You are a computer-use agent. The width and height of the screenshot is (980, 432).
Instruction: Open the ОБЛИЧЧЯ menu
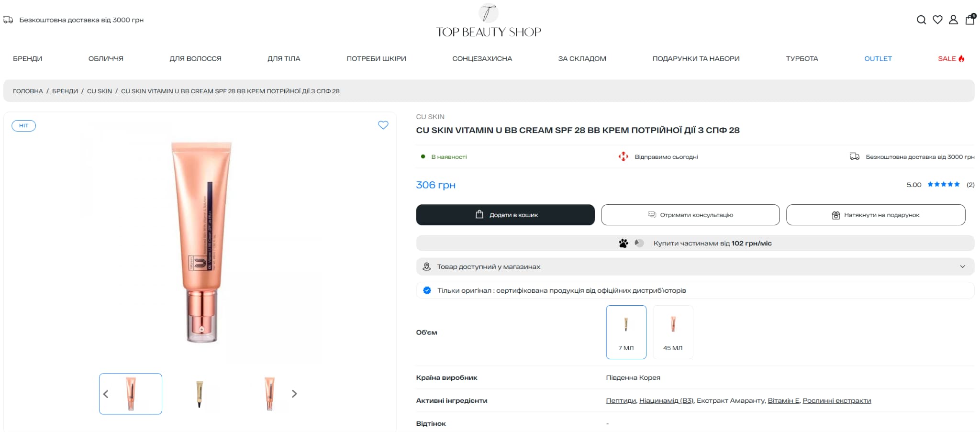tap(106, 59)
